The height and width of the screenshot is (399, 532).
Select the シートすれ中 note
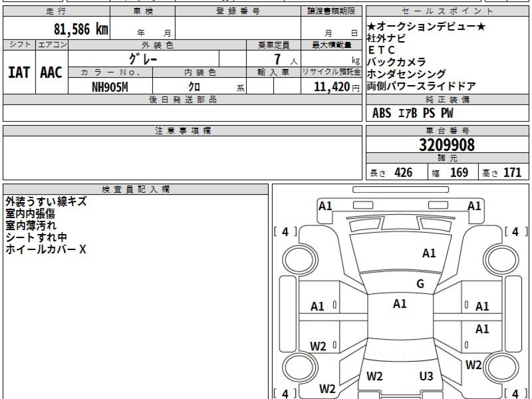point(36,237)
